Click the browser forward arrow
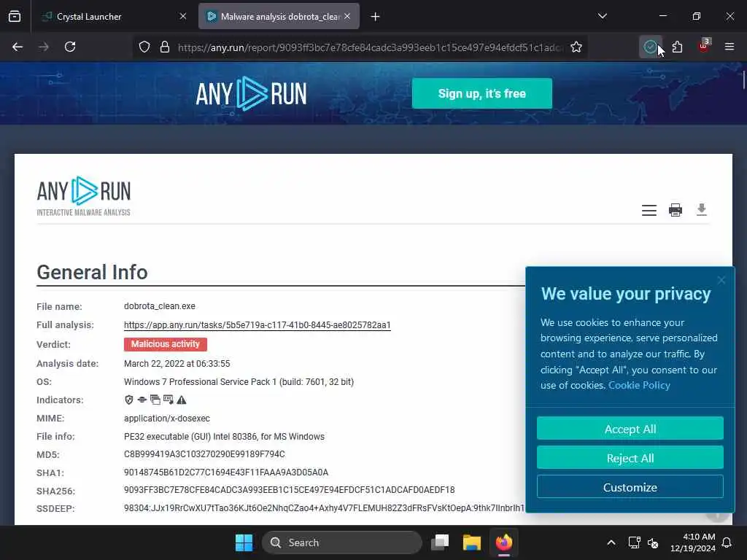The width and height of the screenshot is (747, 560). point(43,47)
